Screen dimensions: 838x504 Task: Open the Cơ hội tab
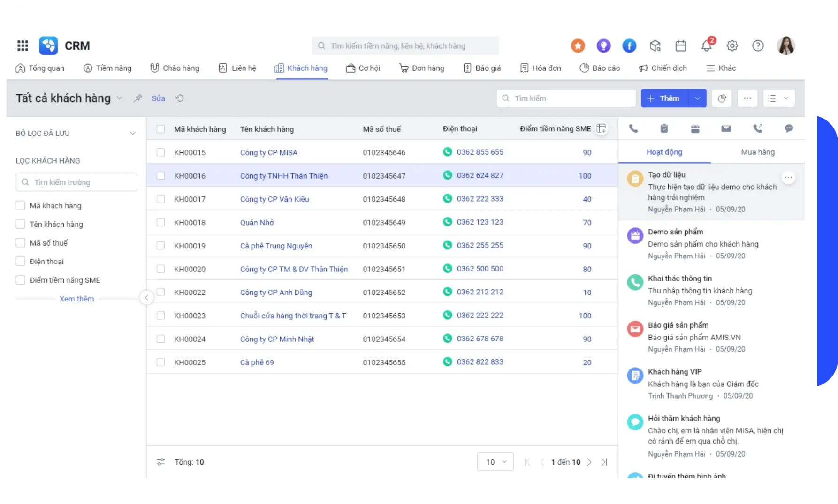(x=363, y=68)
